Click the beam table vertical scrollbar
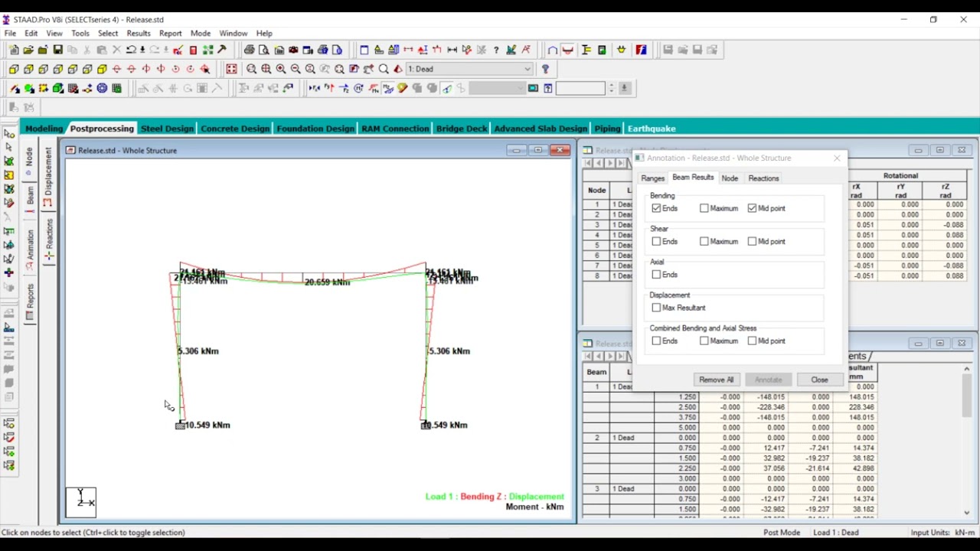 [x=967, y=441]
